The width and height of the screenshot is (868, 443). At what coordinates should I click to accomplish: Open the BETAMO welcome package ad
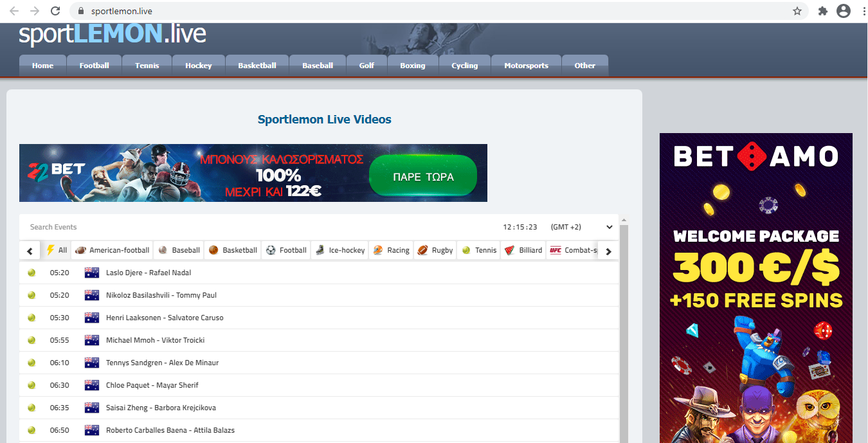[x=755, y=288]
